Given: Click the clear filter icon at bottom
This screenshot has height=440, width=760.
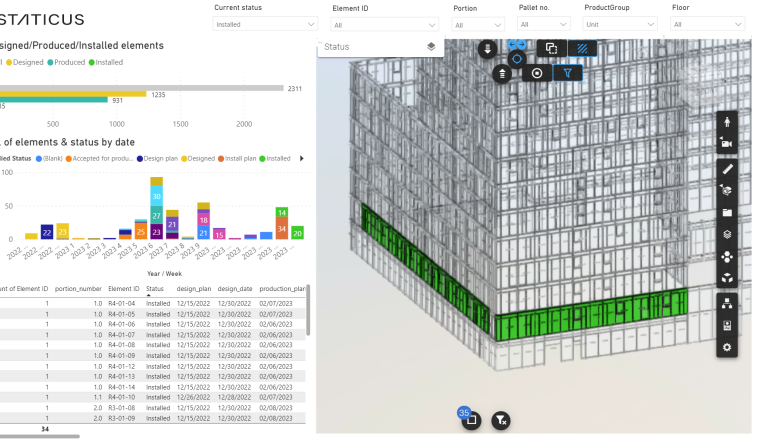Looking at the screenshot, I should pos(501,421).
